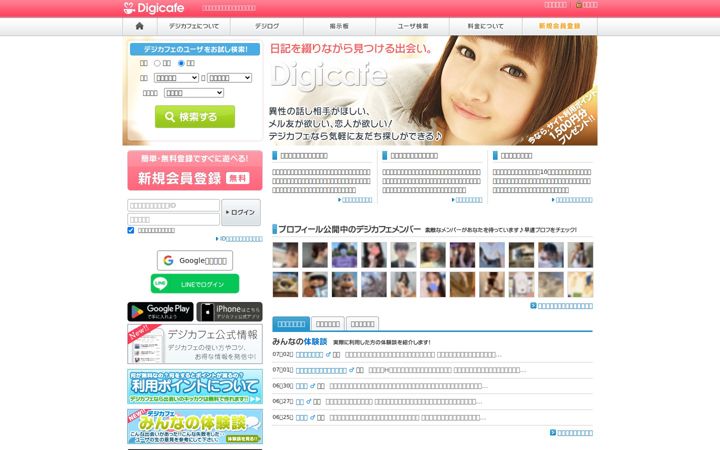720x450 pixels.
Task: Open the user name link in the 06/30 row
Action: (302, 386)
